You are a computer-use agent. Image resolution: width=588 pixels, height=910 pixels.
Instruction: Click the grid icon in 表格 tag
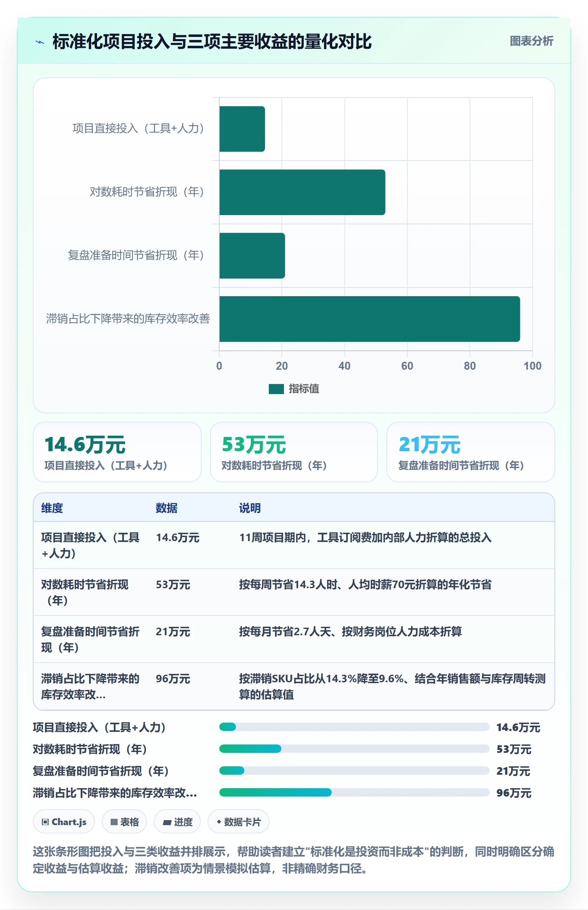click(x=114, y=822)
